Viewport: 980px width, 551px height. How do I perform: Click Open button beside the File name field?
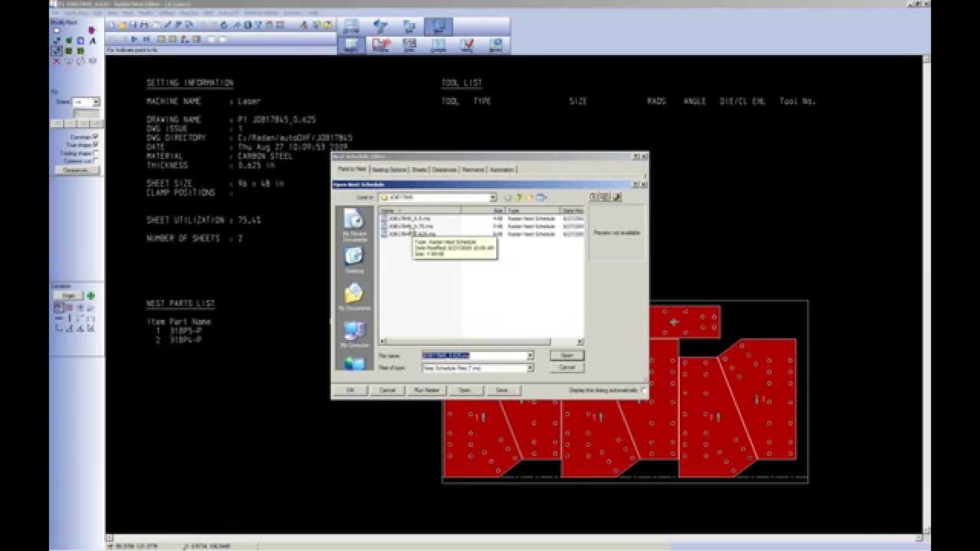pyautogui.click(x=567, y=355)
